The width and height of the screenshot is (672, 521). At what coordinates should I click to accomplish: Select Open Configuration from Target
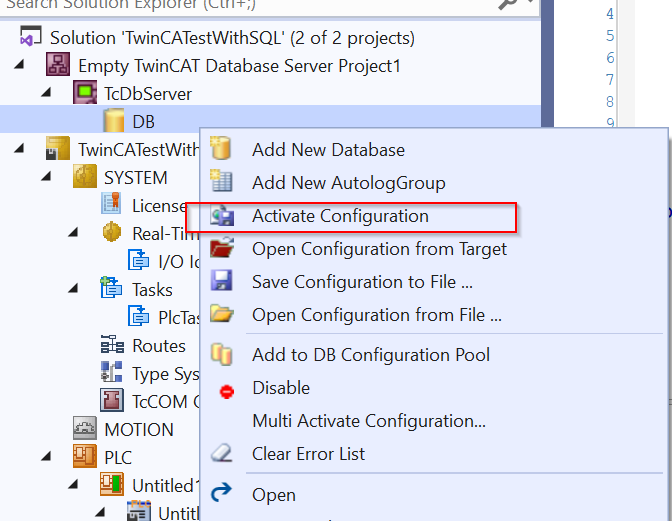[x=434, y=249]
